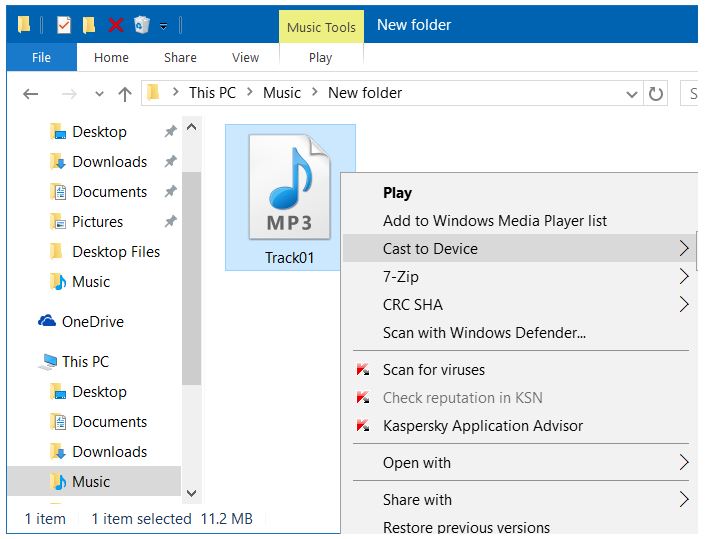Click the pin icon next to Documents
This screenshot has height=539, width=709.
click(170, 192)
